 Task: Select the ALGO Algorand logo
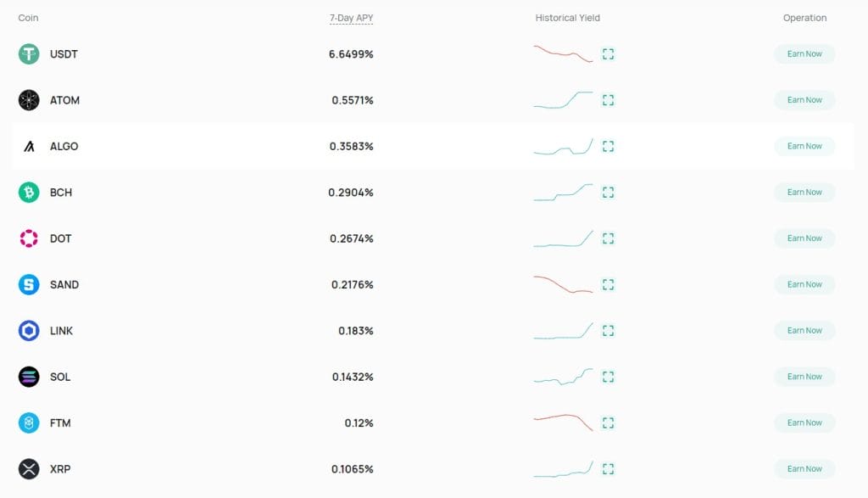point(30,146)
